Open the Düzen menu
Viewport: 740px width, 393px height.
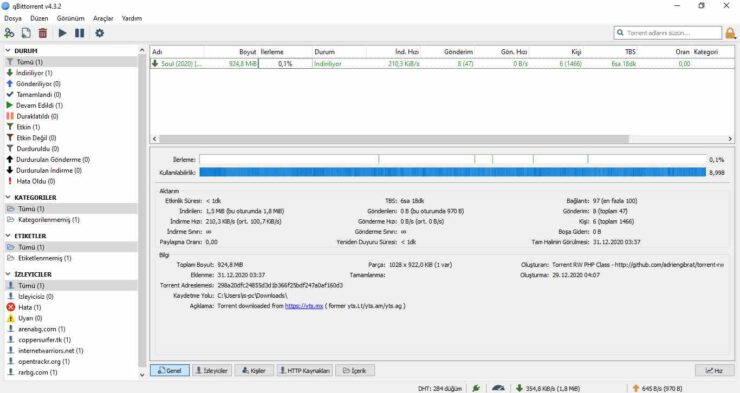39,18
